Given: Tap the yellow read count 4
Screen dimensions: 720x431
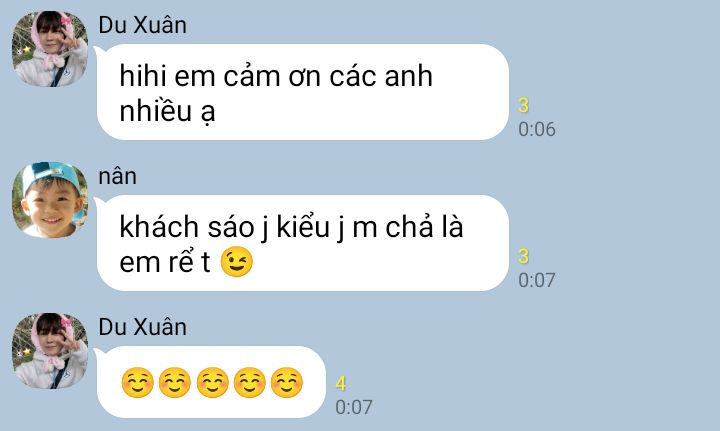Looking at the screenshot, I should click(x=341, y=383).
